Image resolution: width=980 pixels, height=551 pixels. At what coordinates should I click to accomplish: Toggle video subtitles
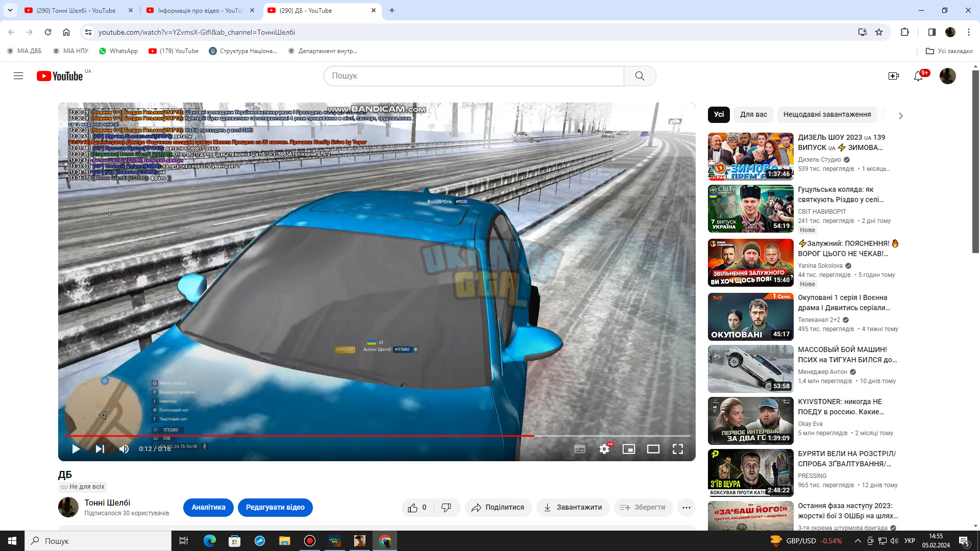pyautogui.click(x=580, y=449)
